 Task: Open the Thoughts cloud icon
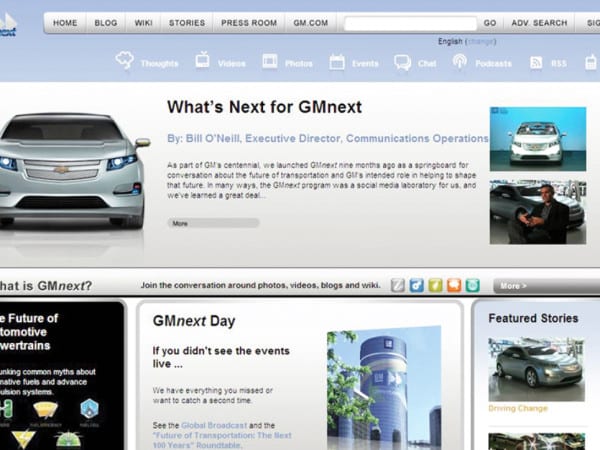[125, 61]
